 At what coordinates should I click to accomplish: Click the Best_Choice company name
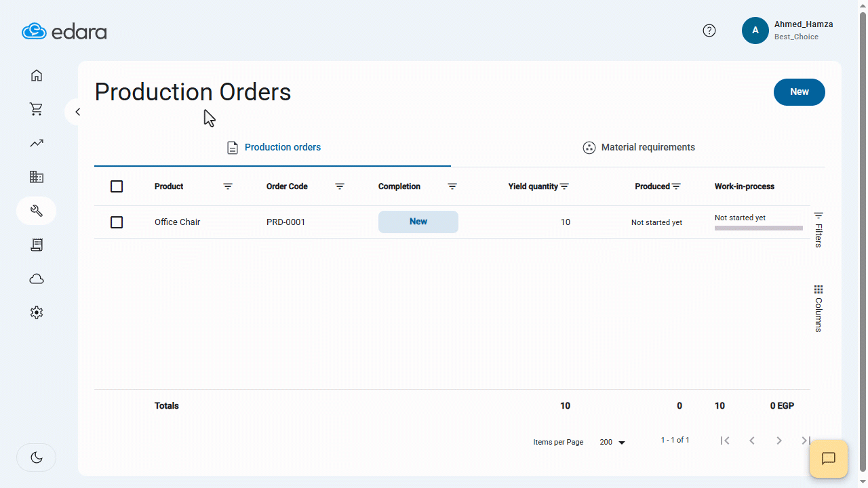click(x=796, y=37)
